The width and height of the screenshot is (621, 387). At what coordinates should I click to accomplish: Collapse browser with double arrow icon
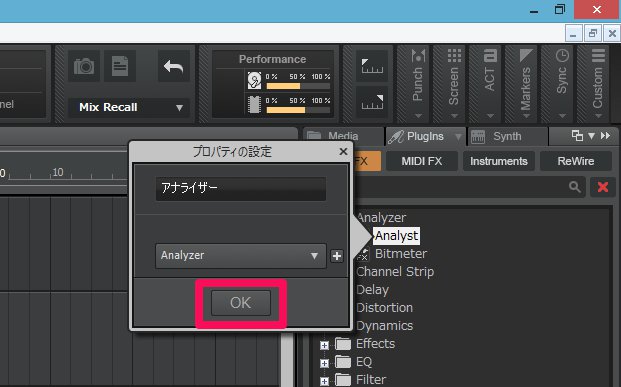[605, 136]
